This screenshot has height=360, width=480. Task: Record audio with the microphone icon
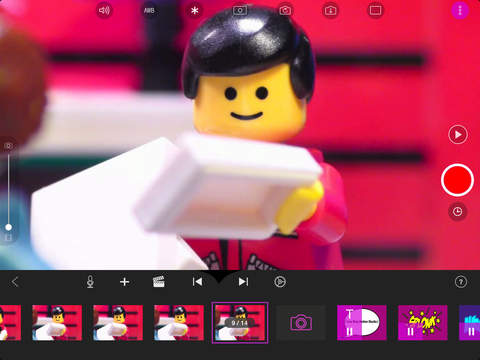point(90,282)
